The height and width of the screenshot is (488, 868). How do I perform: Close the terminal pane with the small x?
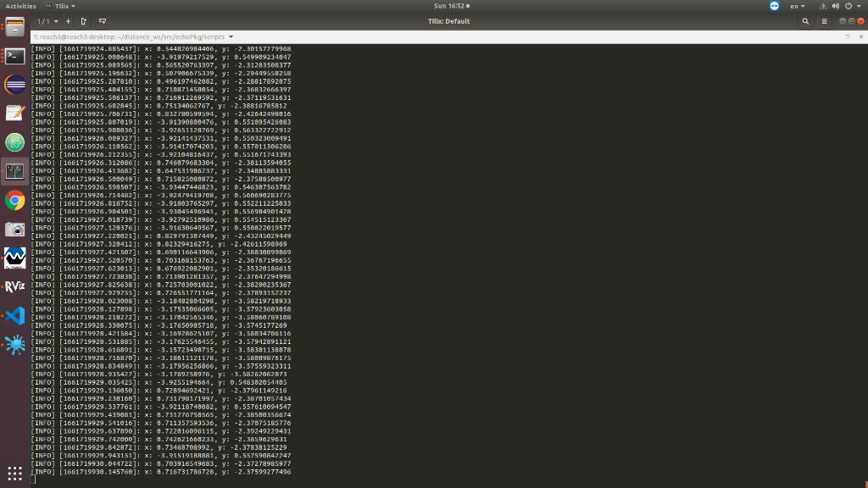(x=861, y=36)
